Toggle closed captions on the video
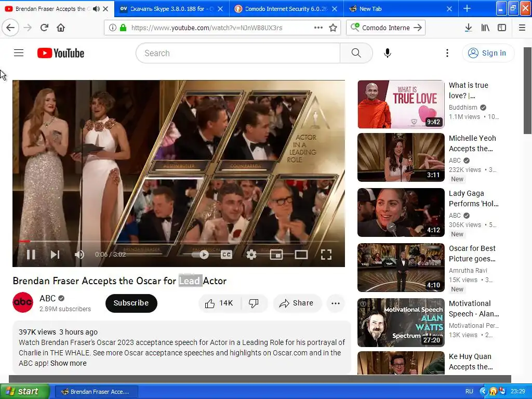The width and height of the screenshot is (532, 399). pos(227,255)
